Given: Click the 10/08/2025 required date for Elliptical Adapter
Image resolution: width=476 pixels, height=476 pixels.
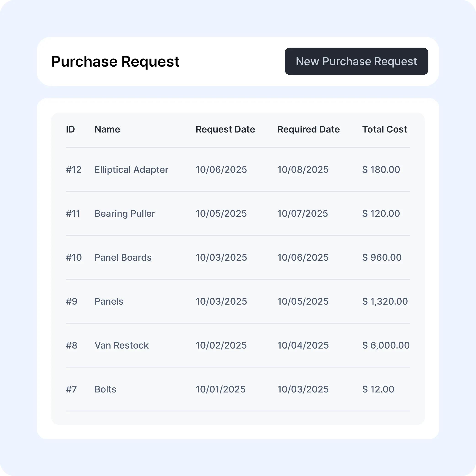Looking at the screenshot, I should (x=303, y=170).
